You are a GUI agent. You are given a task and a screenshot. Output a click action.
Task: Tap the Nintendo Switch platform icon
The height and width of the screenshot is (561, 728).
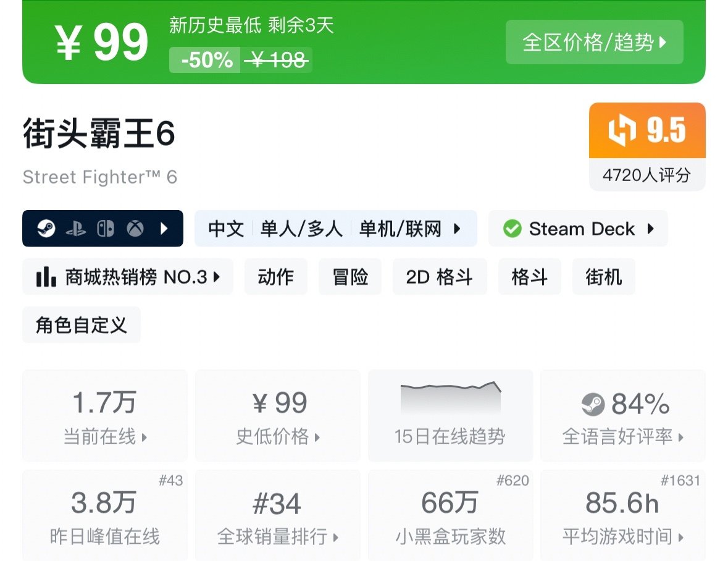[x=106, y=229]
